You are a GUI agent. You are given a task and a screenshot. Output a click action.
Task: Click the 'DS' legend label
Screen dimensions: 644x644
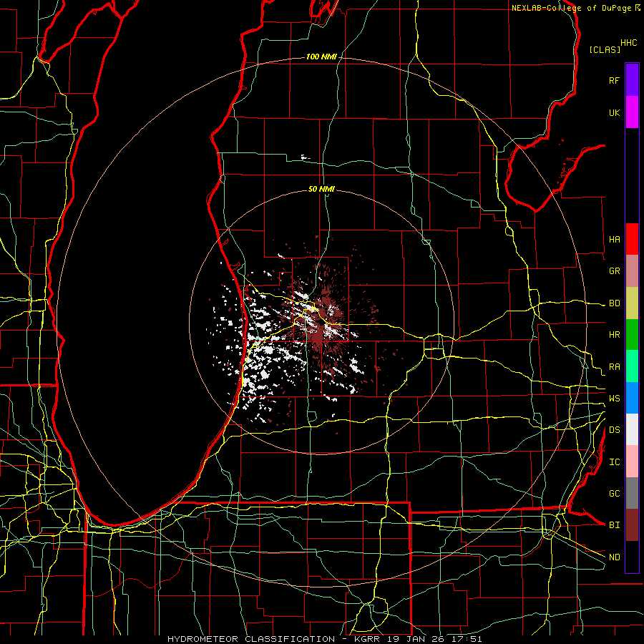click(x=614, y=429)
